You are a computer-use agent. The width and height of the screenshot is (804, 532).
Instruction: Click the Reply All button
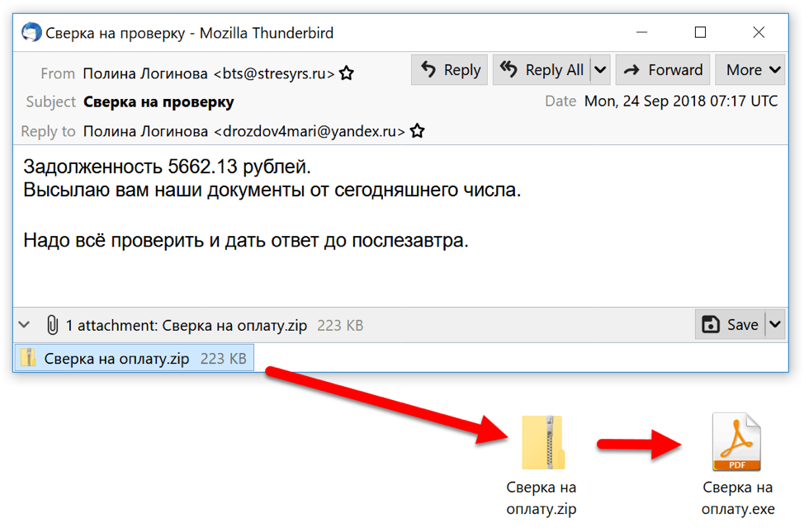[542, 70]
